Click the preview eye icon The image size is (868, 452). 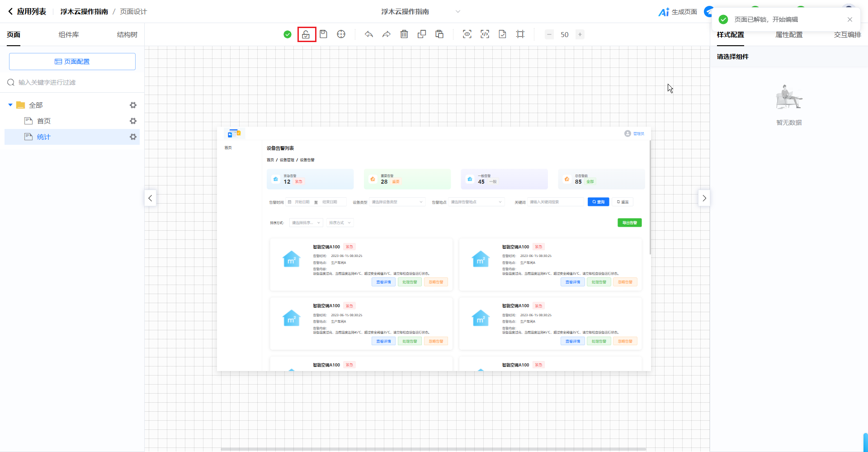(467, 34)
